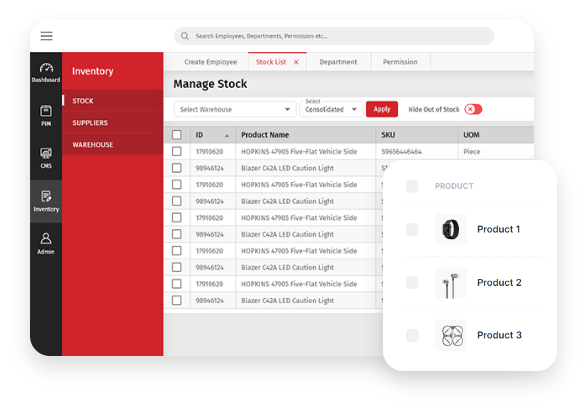Screen dimensions: 587x411
Task: Close the Stock List tab
Action: [296, 62]
